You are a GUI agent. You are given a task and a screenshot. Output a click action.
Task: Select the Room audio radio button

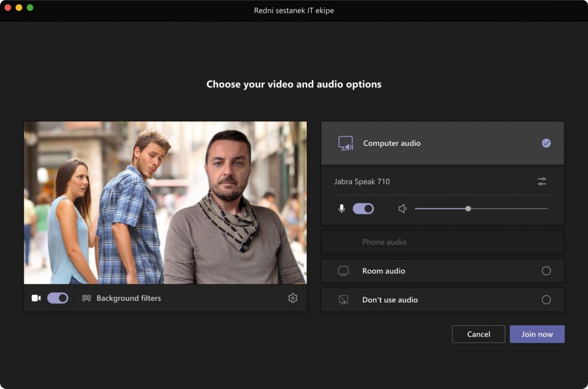pyautogui.click(x=546, y=271)
